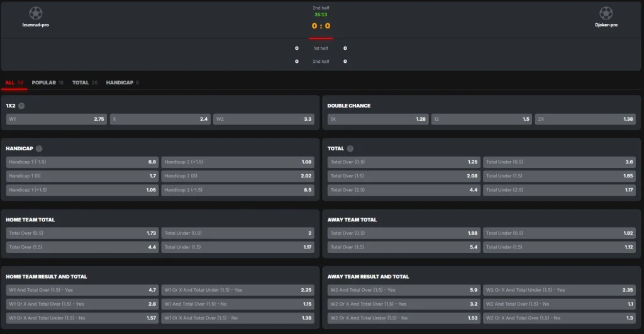Choose match Total Under (2.5) at 1.17
The image size is (644, 334).
click(x=559, y=190)
